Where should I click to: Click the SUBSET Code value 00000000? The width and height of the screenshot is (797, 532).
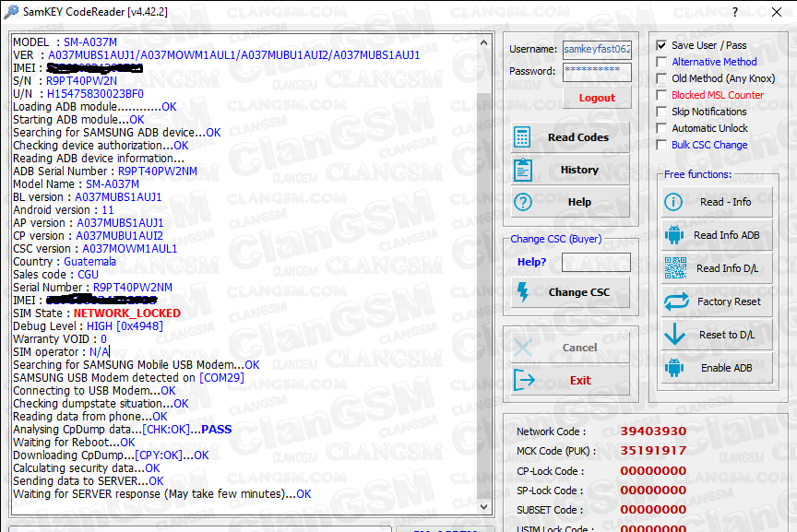(x=653, y=509)
